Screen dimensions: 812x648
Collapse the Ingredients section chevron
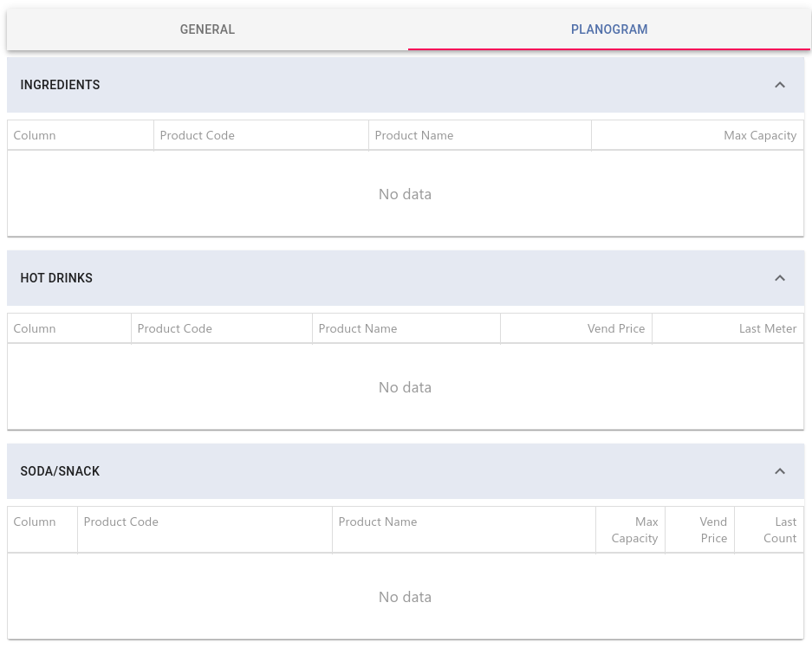780,85
